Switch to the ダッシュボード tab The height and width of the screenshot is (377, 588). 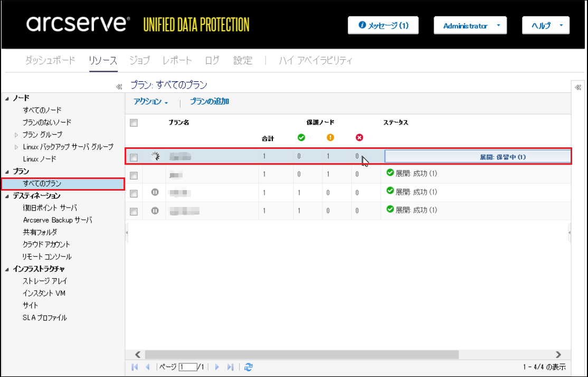[x=50, y=60]
